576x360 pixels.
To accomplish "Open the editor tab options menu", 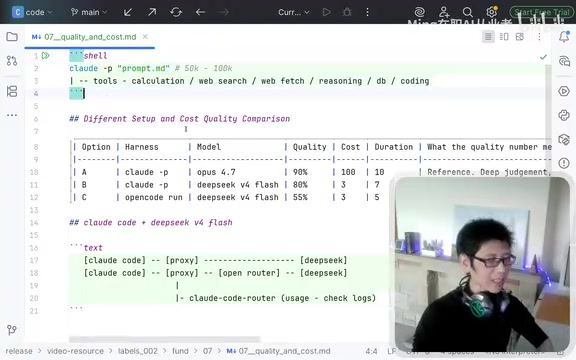I will [x=539, y=37].
